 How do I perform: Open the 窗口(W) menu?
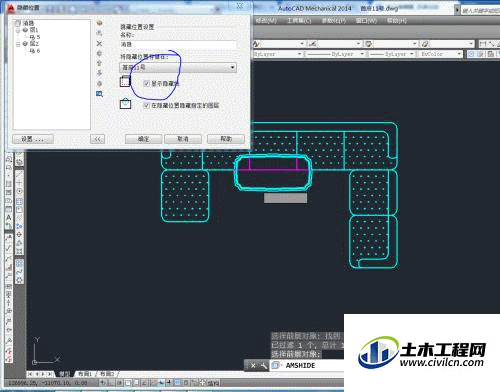(366, 21)
